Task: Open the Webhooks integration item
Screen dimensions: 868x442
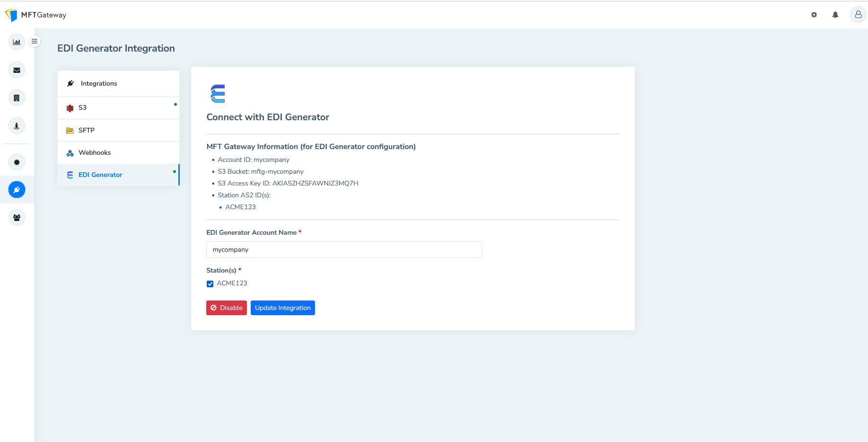Action: pos(118,152)
